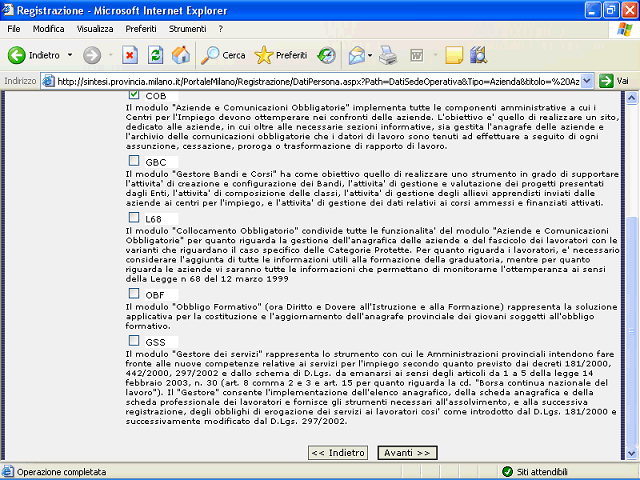This screenshot has width=640, height=480.
Task: Click the Avanti >> button
Action: click(x=407, y=453)
